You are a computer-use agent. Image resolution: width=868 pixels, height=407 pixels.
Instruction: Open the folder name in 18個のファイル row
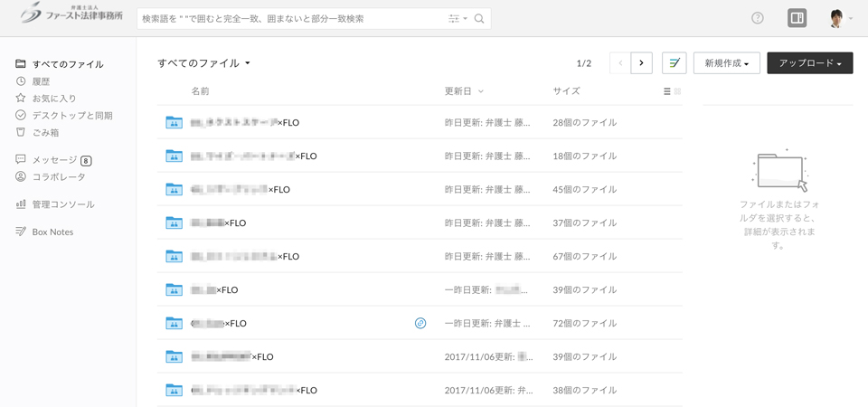[x=254, y=156]
